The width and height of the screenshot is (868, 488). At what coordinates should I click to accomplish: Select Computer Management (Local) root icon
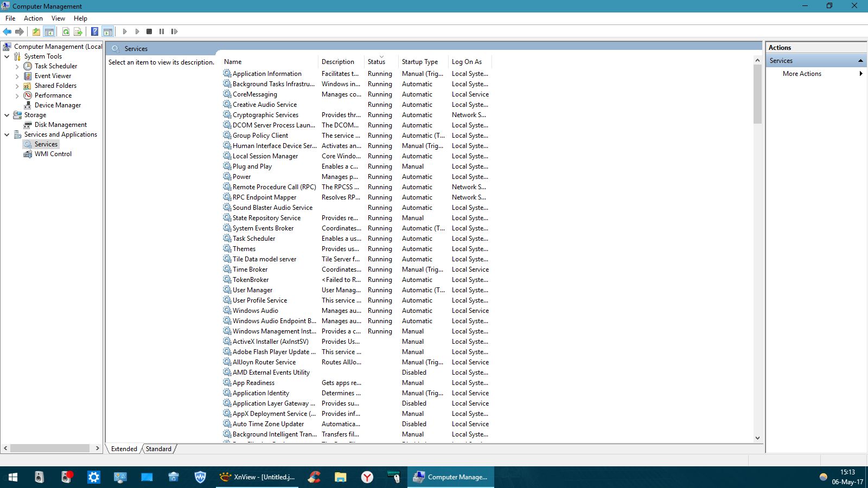pyautogui.click(x=7, y=47)
